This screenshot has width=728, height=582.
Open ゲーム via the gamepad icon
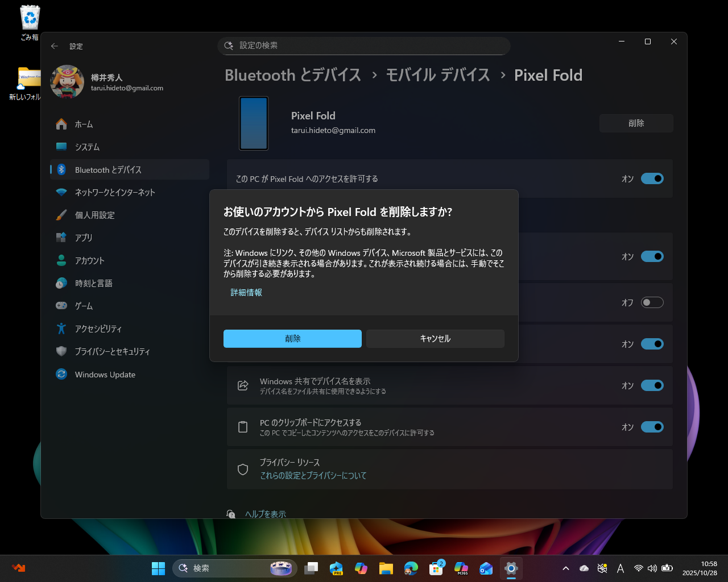(61, 306)
